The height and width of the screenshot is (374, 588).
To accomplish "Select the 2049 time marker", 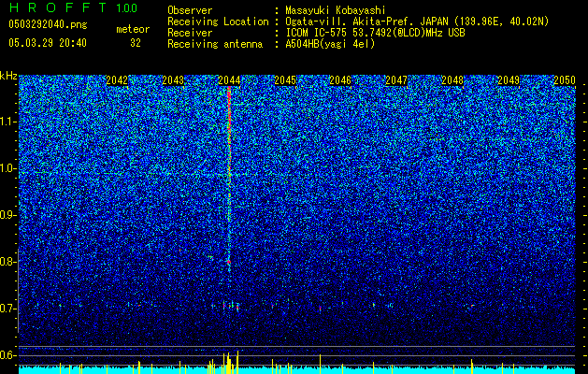I will (509, 80).
